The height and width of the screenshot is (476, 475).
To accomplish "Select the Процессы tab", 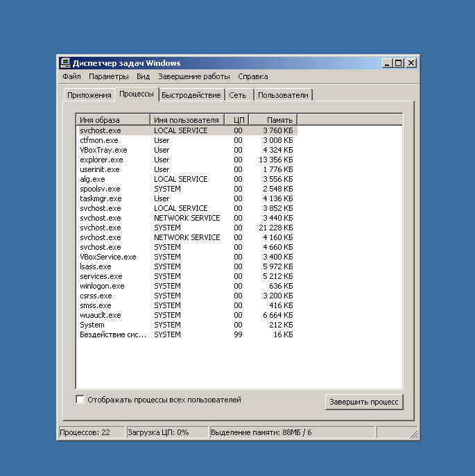I will [x=137, y=94].
